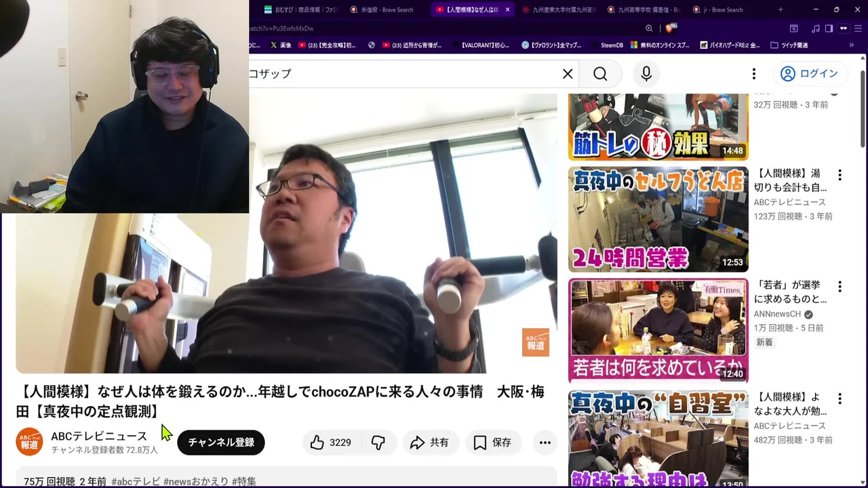
Task: Open options menu for うどん店 video
Action: coord(840,175)
